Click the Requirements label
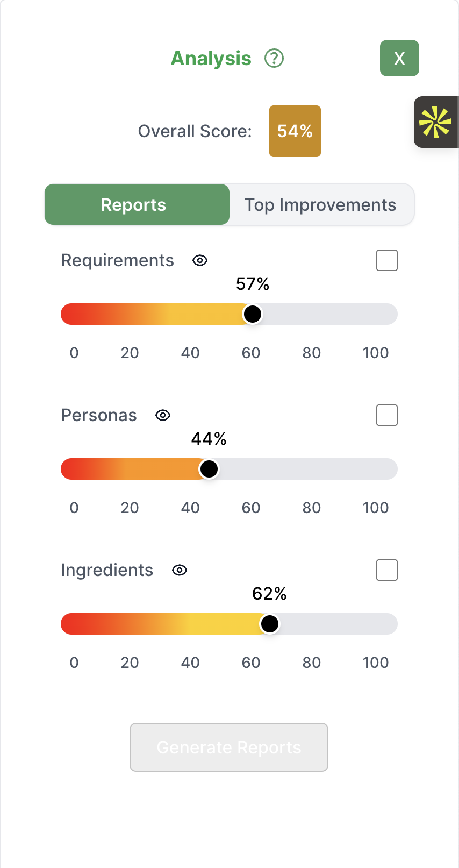 117,260
